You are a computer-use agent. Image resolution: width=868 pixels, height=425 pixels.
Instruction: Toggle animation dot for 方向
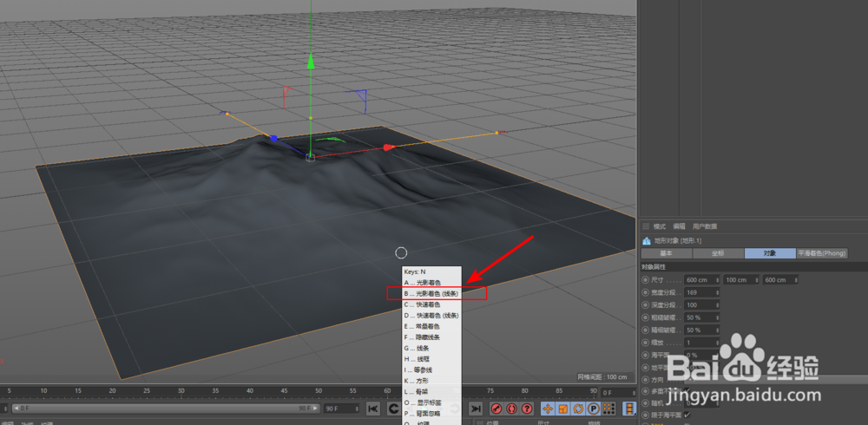point(645,380)
